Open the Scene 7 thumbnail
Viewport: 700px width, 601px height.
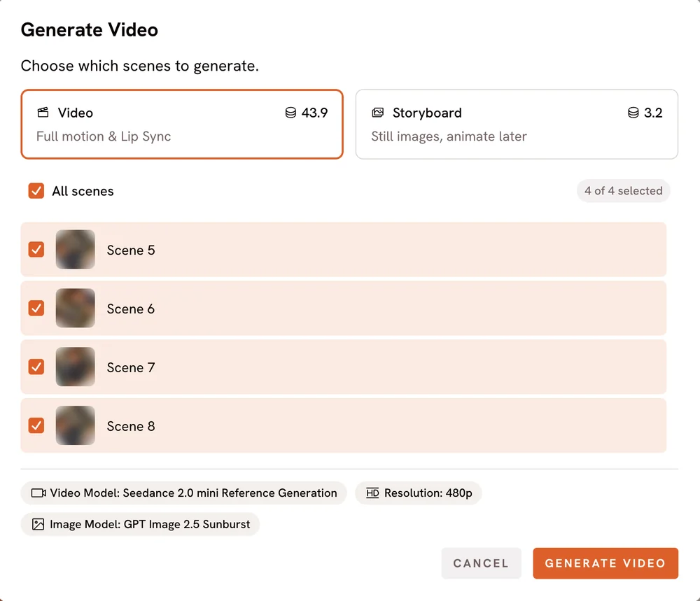(x=75, y=367)
